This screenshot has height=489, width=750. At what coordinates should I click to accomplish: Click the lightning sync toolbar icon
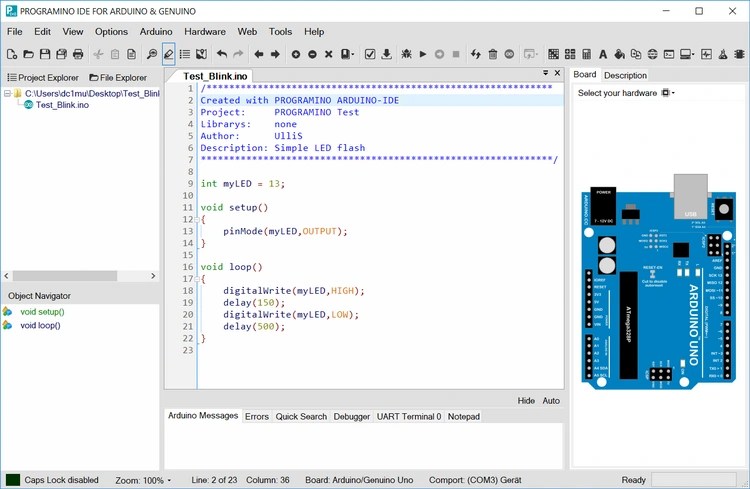point(475,54)
